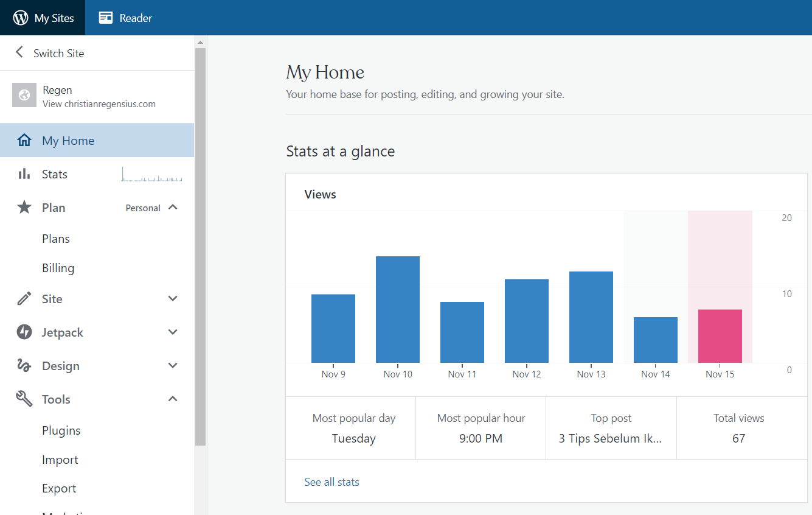Go back using Switch Site arrow
The image size is (812, 515).
pyautogui.click(x=19, y=52)
